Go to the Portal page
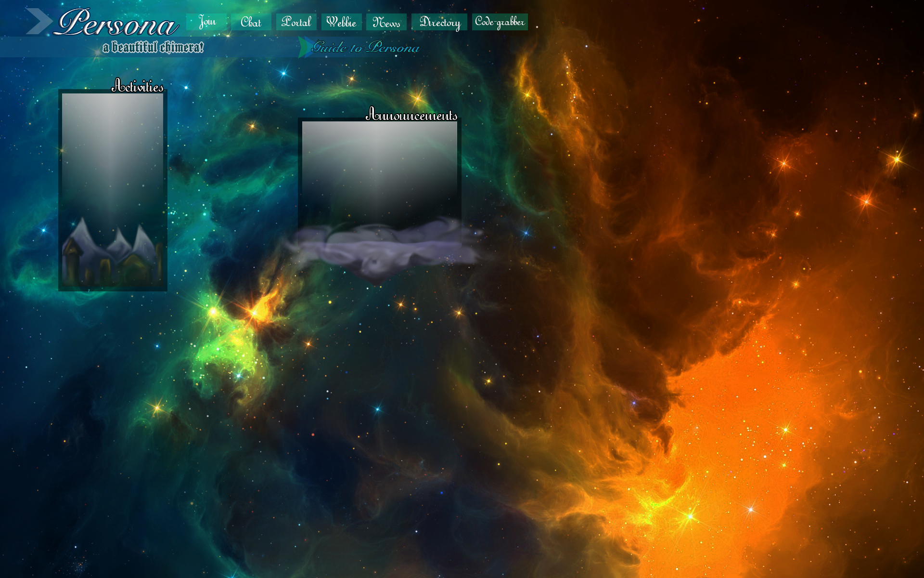This screenshot has width=924, height=578. click(296, 22)
